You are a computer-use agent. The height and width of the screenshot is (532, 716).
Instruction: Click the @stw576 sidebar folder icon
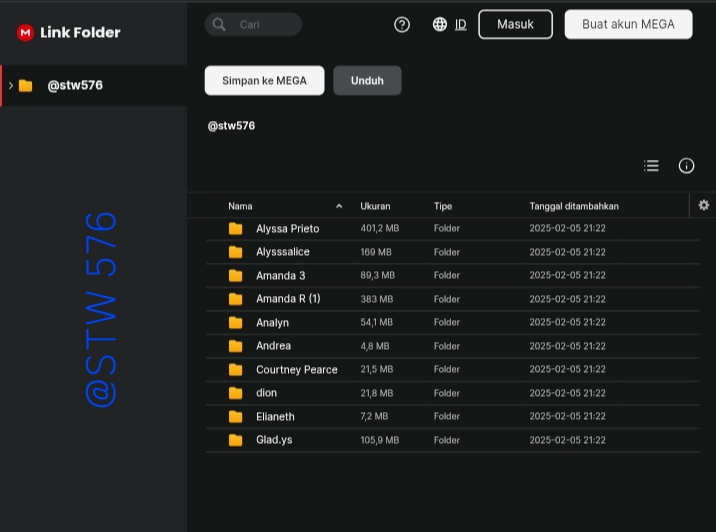(x=26, y=85)
